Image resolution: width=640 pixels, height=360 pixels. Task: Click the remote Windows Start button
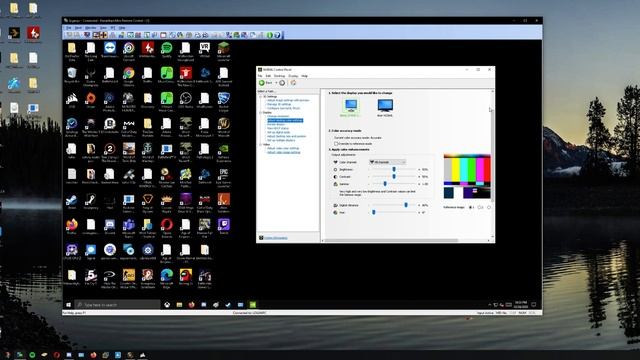pyautogui.click(x=69, y=304)
